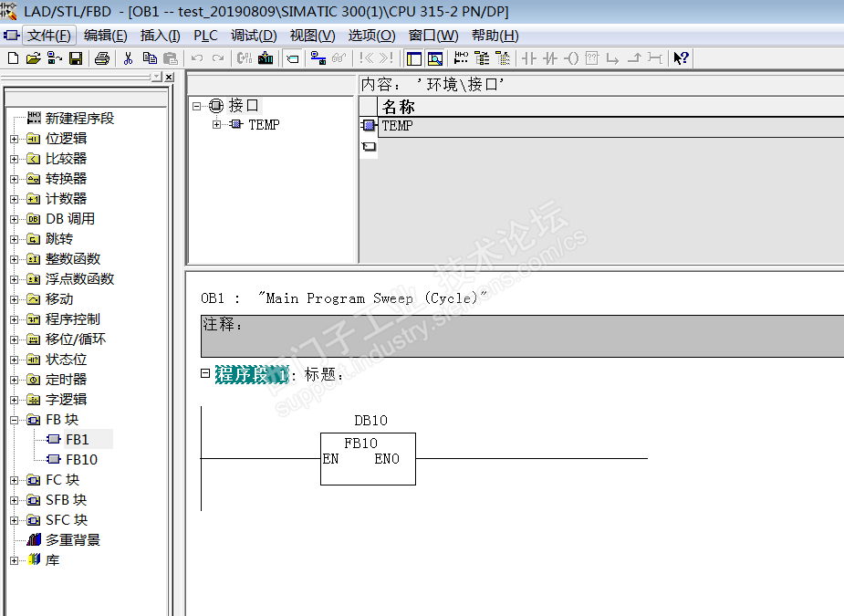Collapse the FB 块 folder
The width and height of the screenshot is (844, 616).
14,420
